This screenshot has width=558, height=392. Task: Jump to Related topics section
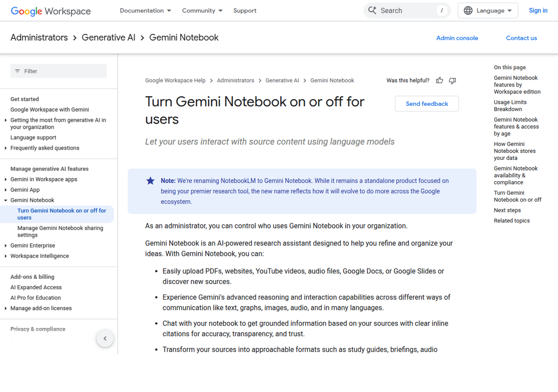pyautogui.click(x=511, y=221)
